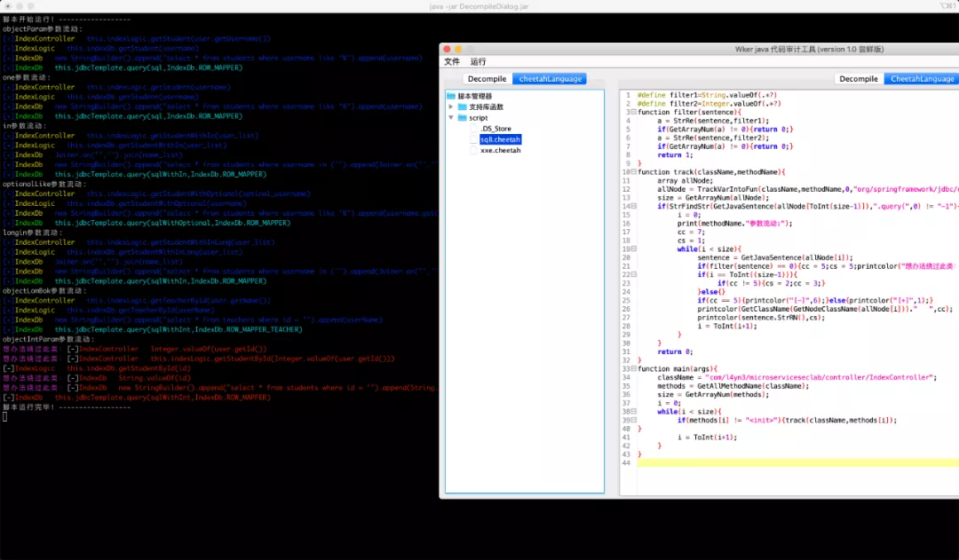Select left-panel cheetahLanguage tab
The image size is (959, 560).
click(x=550, y=79)
